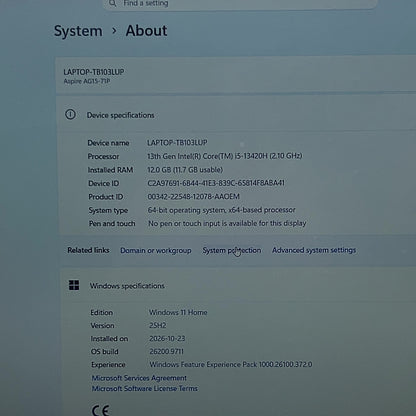The height and width of the screenshot is (416, 416).
Task: Select the version value 25H2
Action: click(x=158, y=325)
